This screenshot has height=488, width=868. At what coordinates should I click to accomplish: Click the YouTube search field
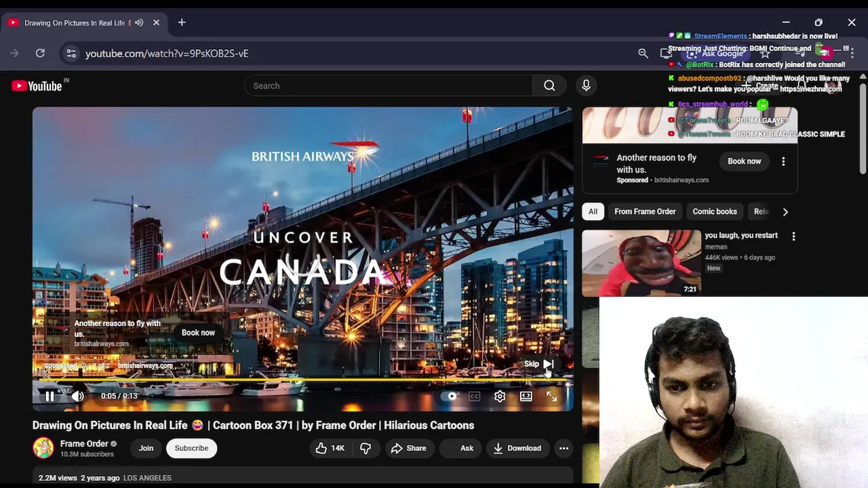(388, 85)
